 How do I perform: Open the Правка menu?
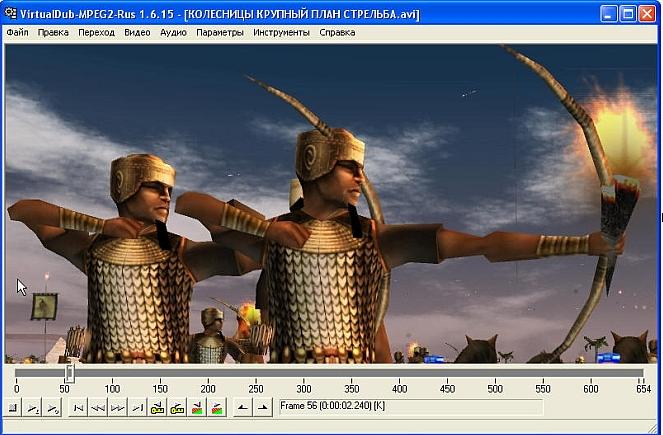click(x=53, y=33)
